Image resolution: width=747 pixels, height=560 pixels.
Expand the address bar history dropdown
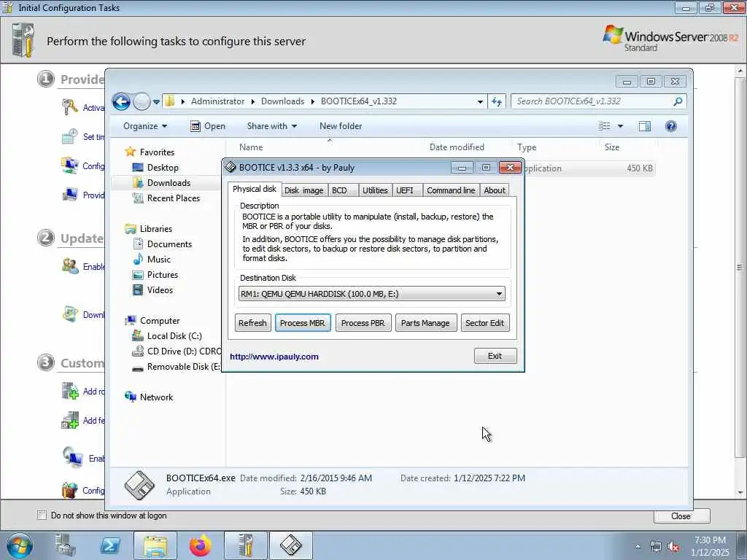pyautogui.click(x=480, y=101)
